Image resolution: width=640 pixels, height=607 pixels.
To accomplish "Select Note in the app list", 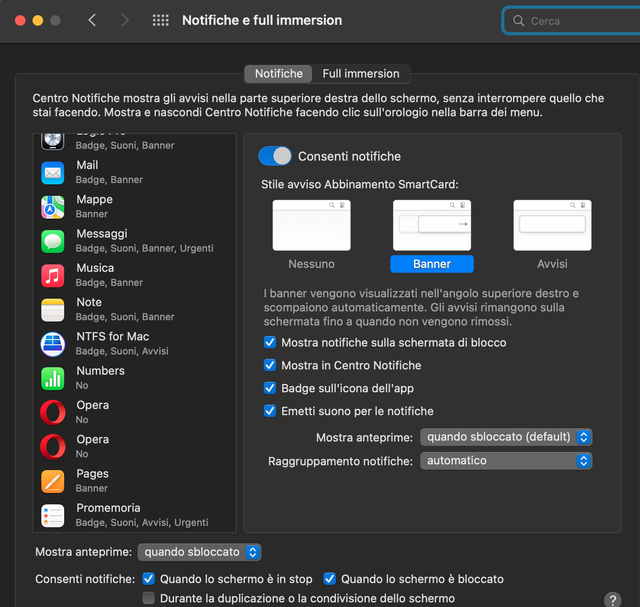I will click(134, 310).
